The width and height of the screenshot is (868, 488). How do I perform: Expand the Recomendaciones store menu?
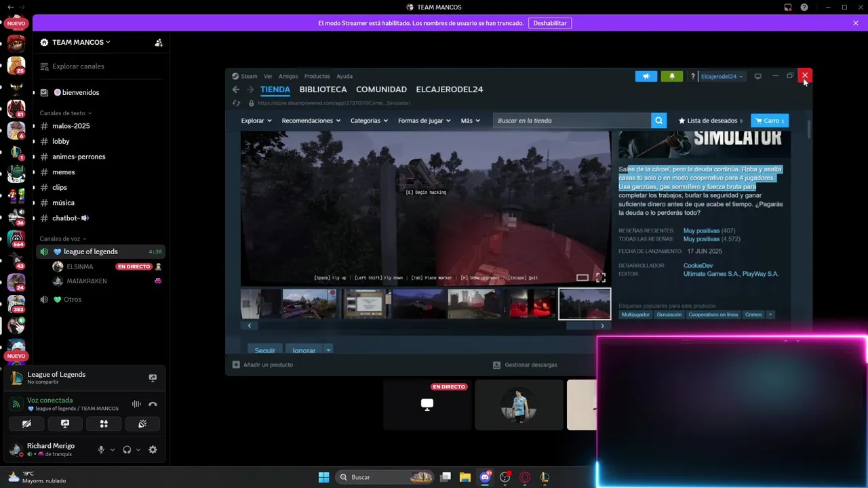tap(311, 121)
